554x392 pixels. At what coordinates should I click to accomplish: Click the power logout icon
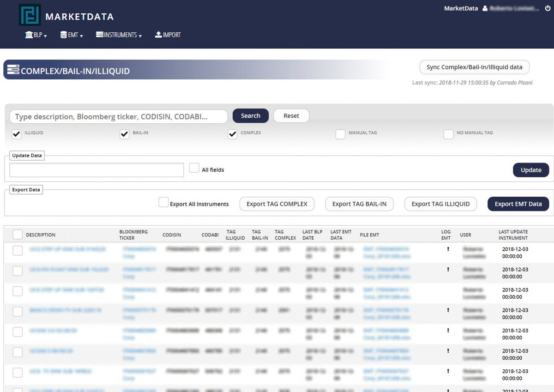(548, 8)
